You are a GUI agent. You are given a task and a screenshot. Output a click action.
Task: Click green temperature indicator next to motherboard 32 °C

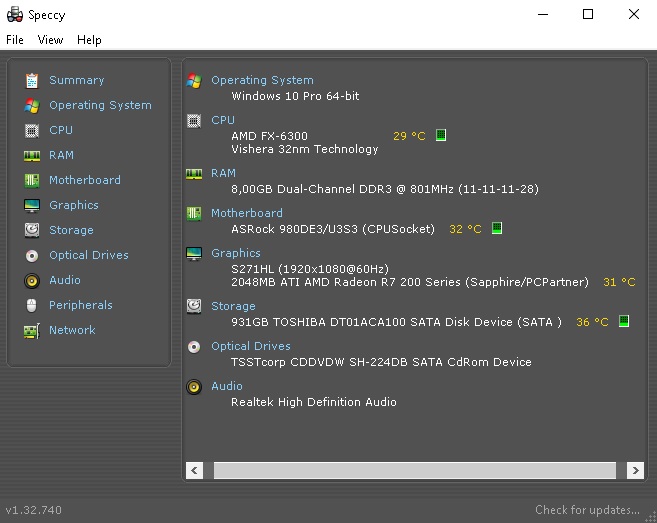pos(497,228)
